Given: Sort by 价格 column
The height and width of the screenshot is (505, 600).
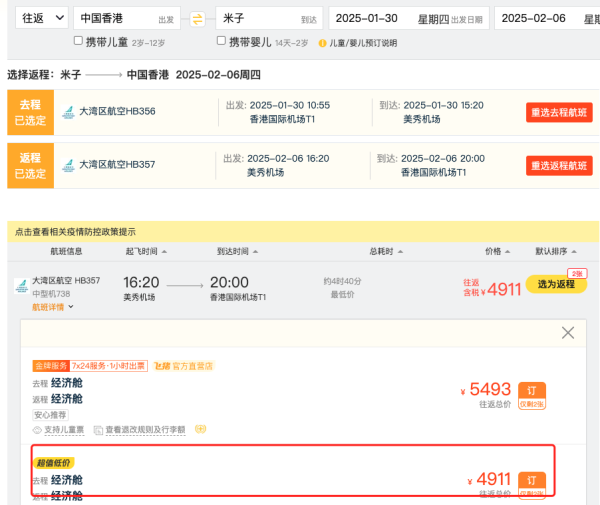Looking at the screenshot, I should pos(497,251).
